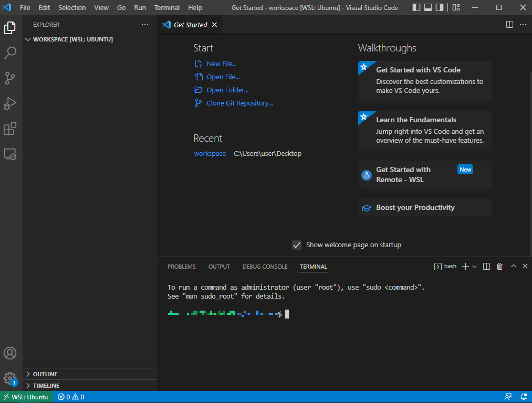Open Get Started with Remote - WSL walkthrough
This screenshot has width=532, height=403.
click(x=425, y=175)
